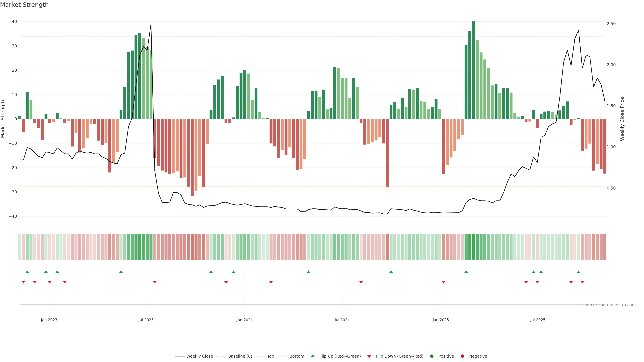This screenshot has height=362, width=644.
Task: Click the dark red Negative circle legend icon
Action: pyautogui.click(x=462, y=356)
